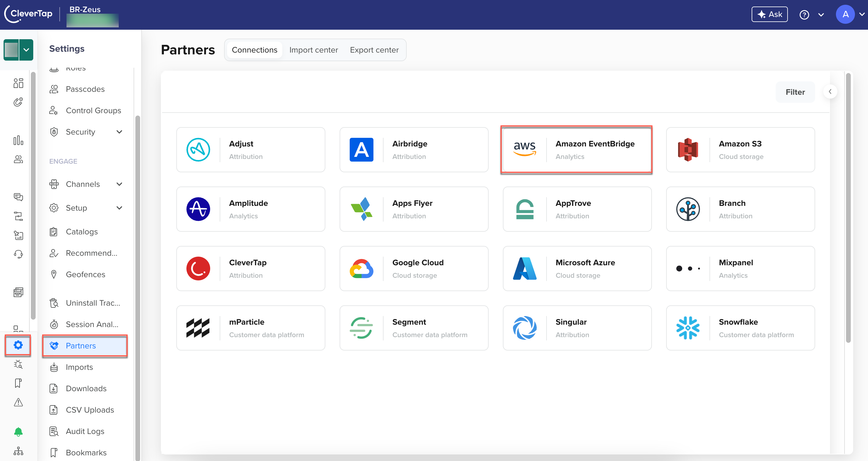Open the warning triangle rail icon
This screenshot has height=461, width=868.
click(18, 402)
